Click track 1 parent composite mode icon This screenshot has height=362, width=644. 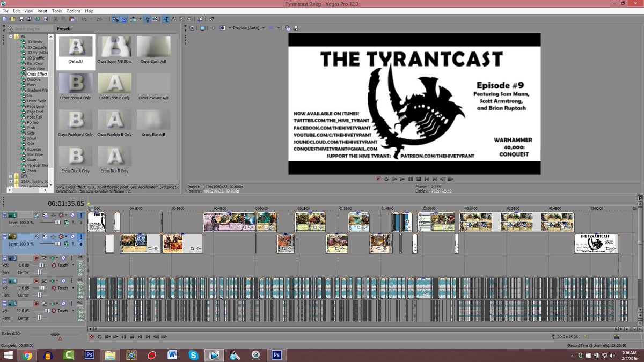pyautogui.click(x=66, y=222)
